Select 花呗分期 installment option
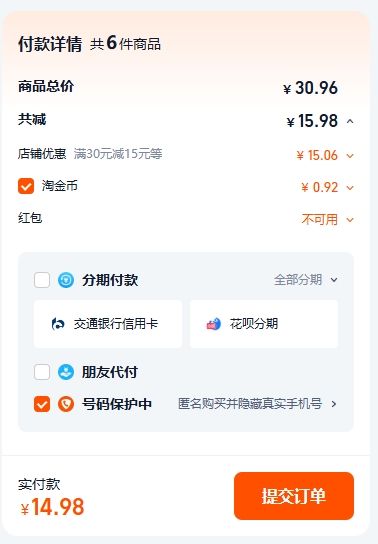 tap(264, 324)
